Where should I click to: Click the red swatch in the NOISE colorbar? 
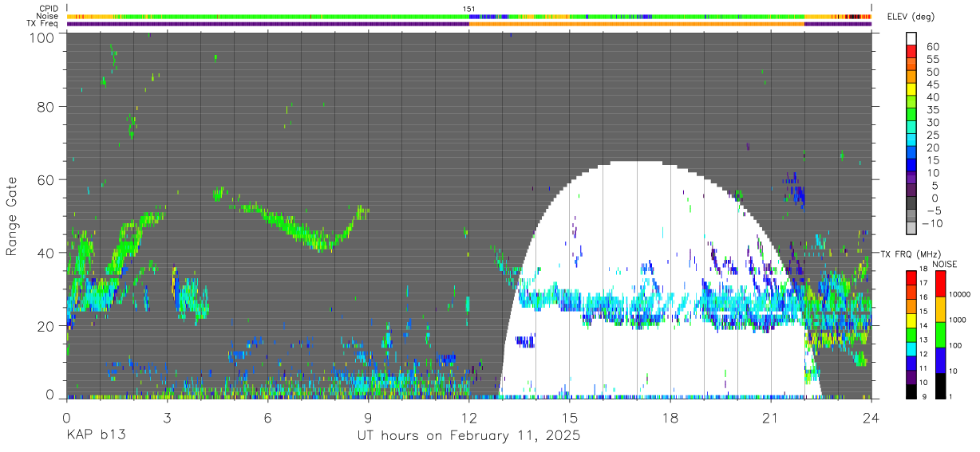[940, 284]
